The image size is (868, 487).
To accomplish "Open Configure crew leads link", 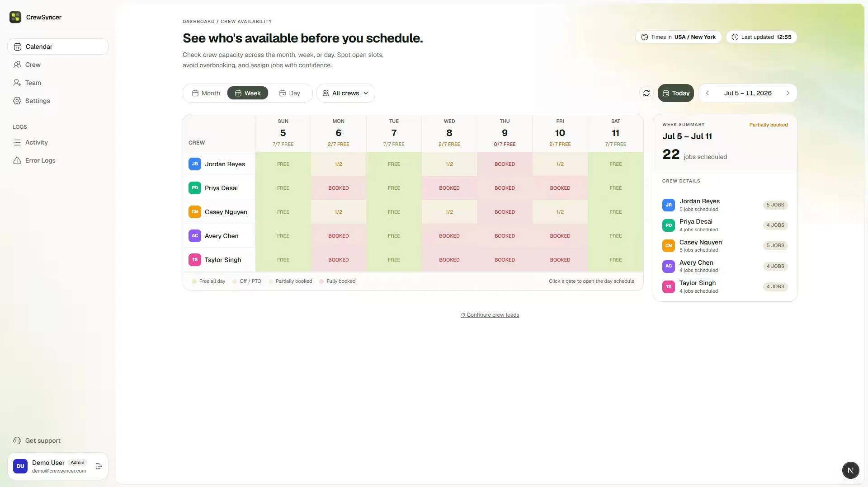I will tap(490, 315).
